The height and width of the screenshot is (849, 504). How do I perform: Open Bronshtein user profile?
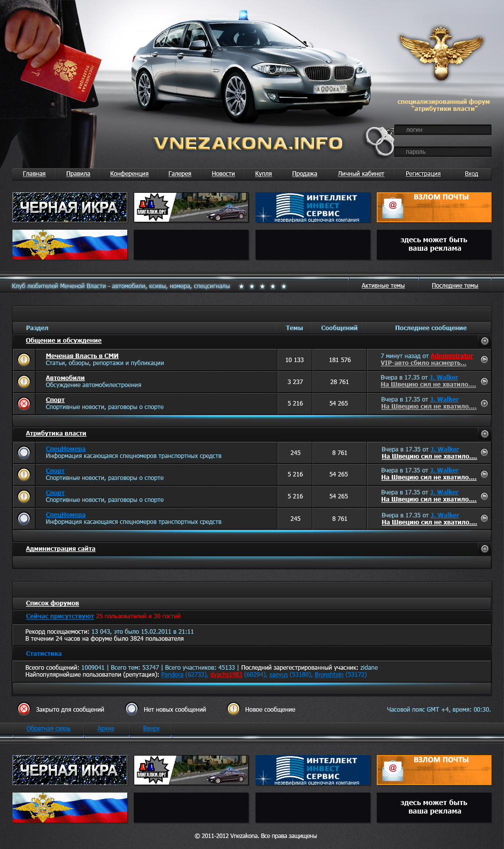[329, 675]
